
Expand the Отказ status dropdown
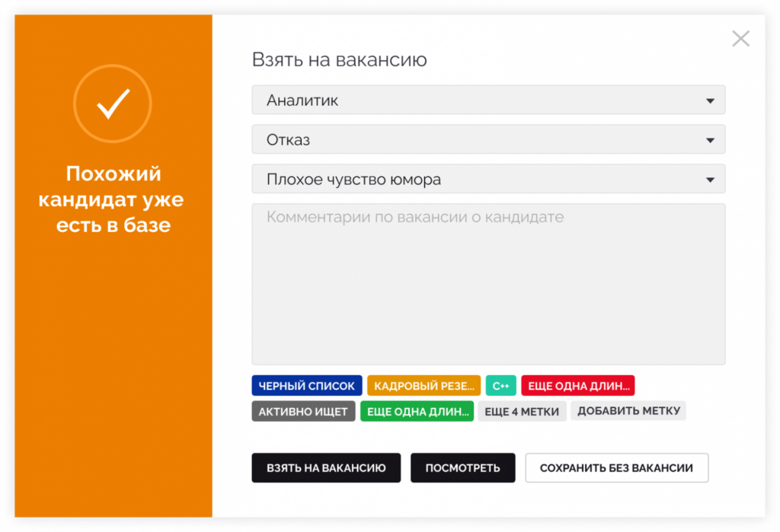488,140
